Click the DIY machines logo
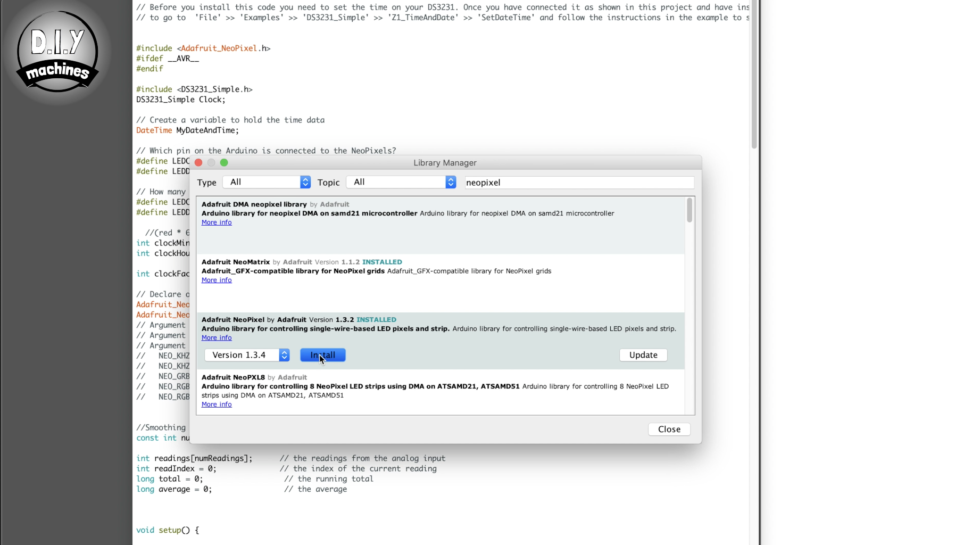The height and width of the screenshot is (545, 980). 57,52
